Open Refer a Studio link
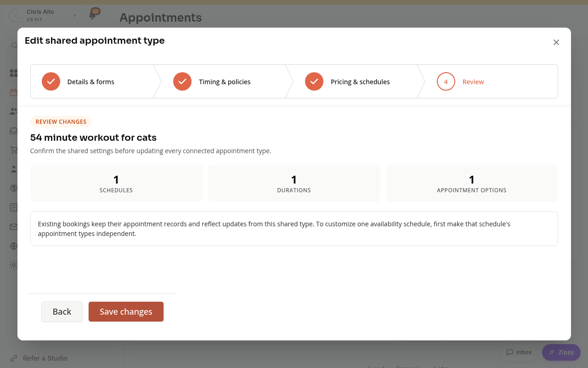 39,358
